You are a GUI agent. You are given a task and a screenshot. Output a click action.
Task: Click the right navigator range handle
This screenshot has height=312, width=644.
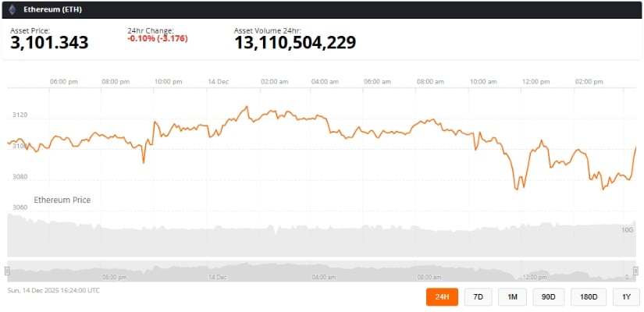tap(635, 271)
